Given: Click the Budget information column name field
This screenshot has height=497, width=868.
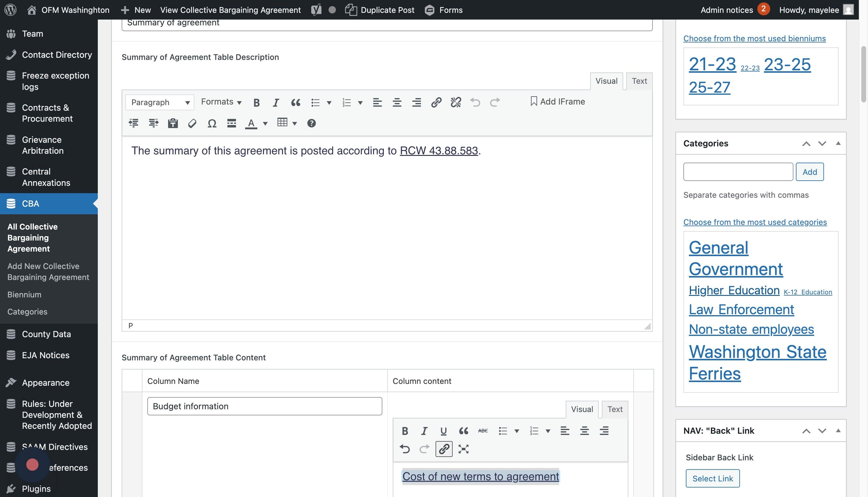Looking at the screenshot, I should pyautogui.click(x=265, y=406).
